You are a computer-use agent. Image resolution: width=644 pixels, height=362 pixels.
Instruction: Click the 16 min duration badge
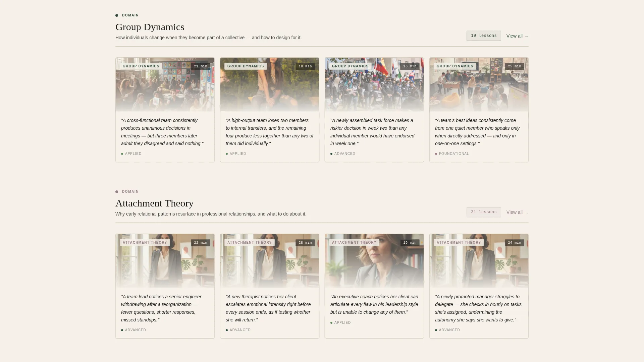click(x=410, y=66)
